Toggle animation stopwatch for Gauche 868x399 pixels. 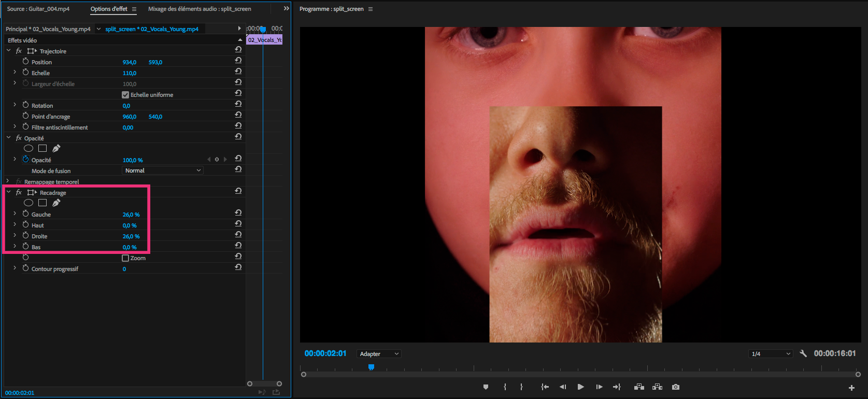point(25,214)
